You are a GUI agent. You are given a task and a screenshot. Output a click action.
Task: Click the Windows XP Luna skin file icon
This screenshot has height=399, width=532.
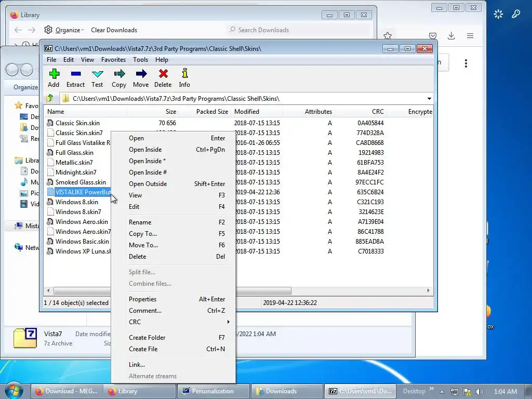tap(50, 251)
